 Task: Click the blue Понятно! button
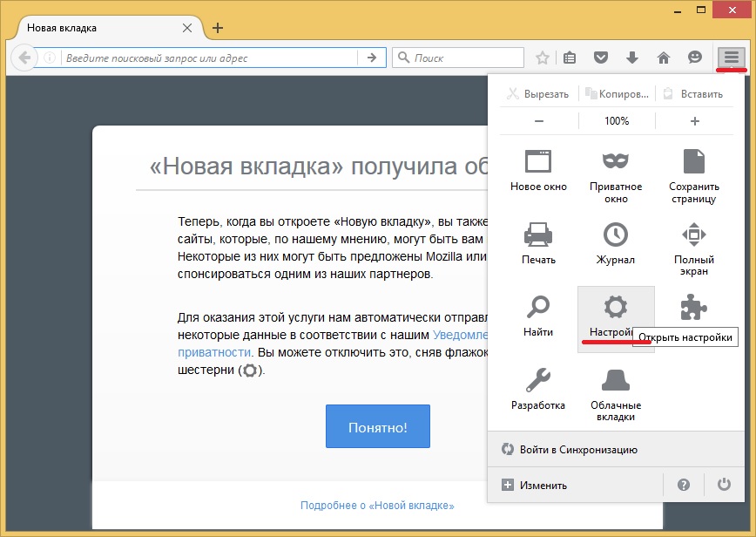coord(377,426)
